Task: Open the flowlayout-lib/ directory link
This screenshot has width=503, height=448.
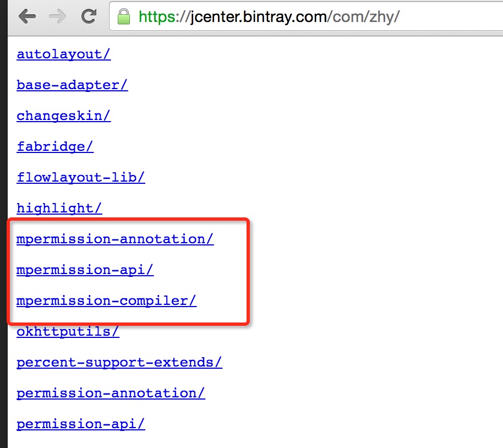Action: click(81, 177)
